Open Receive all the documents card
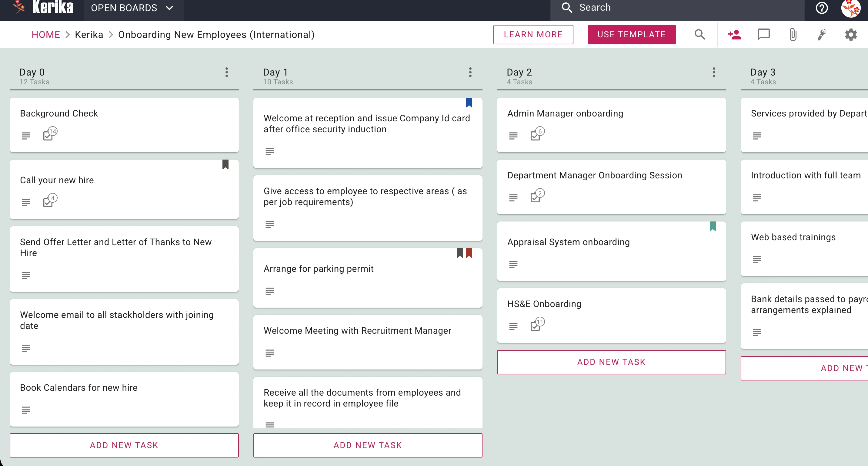The width and height of the screenshot is (868, 466). pos(368,403)
